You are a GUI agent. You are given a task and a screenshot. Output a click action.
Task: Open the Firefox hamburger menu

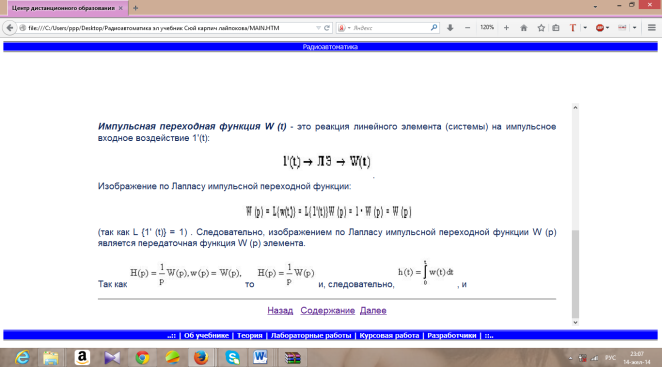pos(651,28)
